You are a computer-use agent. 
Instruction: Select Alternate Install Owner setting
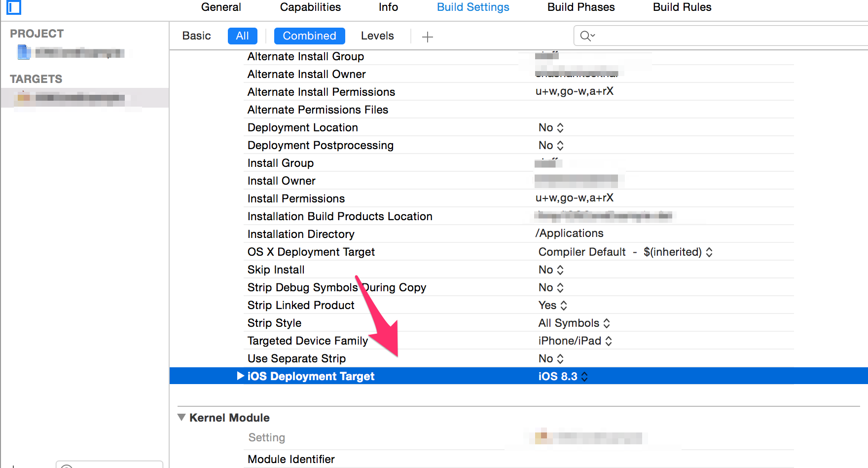point(307,75)
